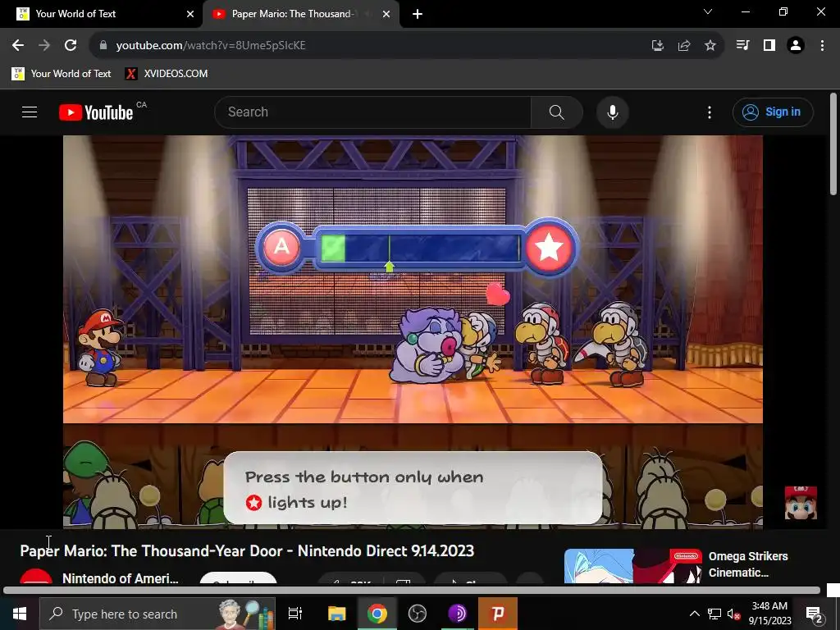Reload the YouTube page
The image size is (840, 630).
click(71, 46)
